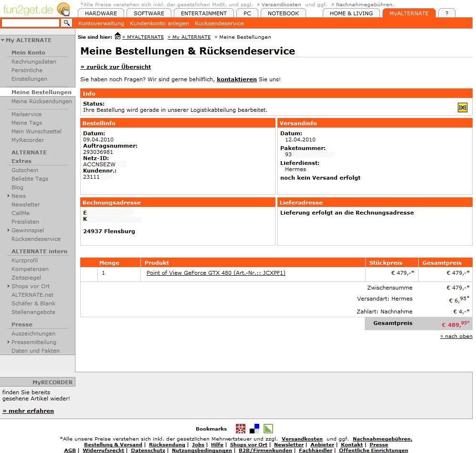Viewport: 476px width, 453px height.
Task: Open Stellenangebote in the sidebar
Action: click(33, 312)
